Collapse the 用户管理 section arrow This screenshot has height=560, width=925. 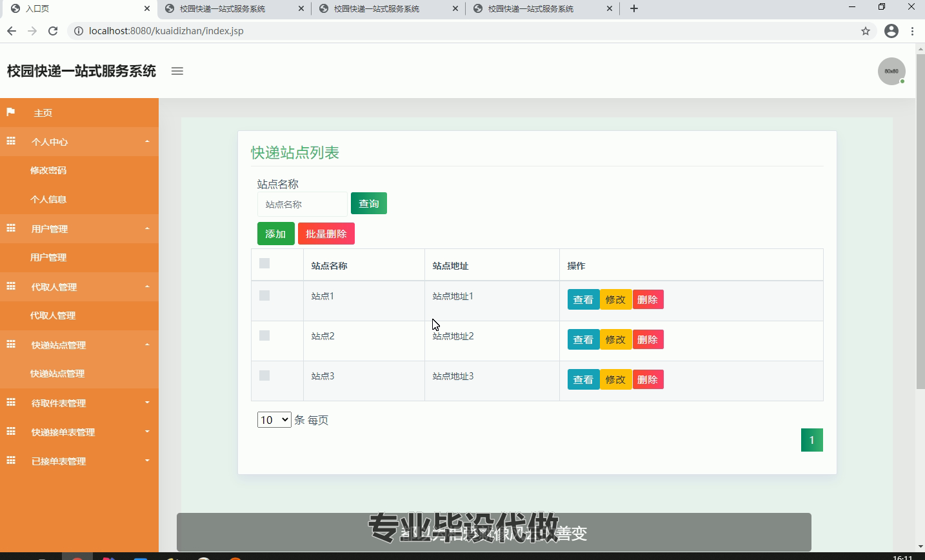point(147,228)
